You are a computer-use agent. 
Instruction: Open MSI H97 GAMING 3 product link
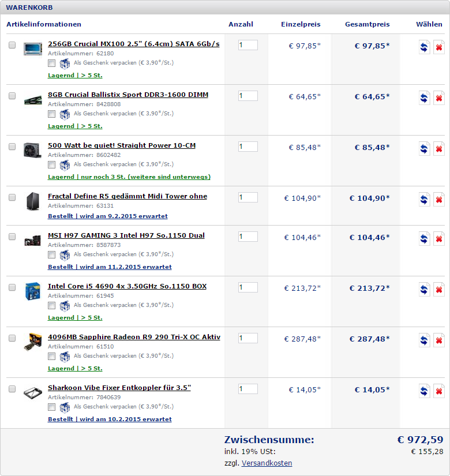click(126, 235)
